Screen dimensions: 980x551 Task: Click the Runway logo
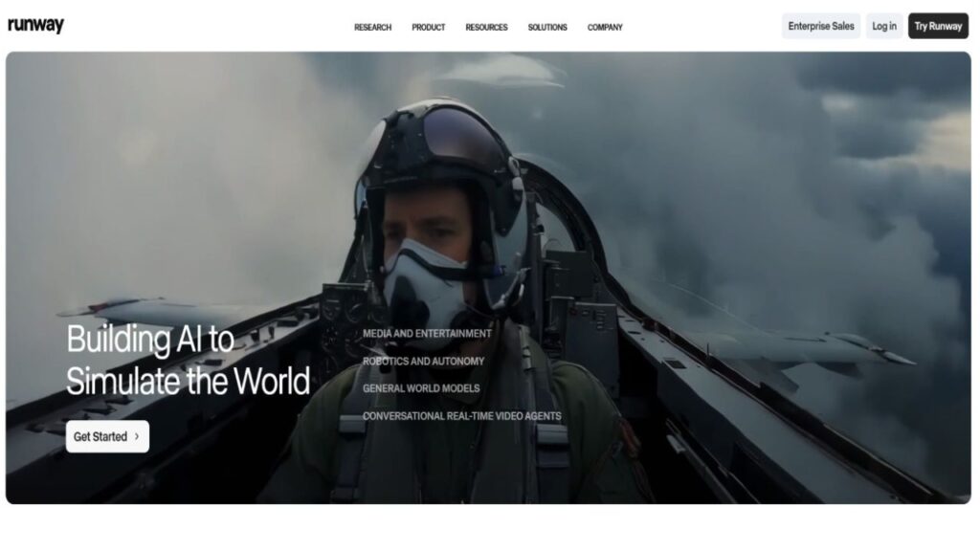pos(35,26)
